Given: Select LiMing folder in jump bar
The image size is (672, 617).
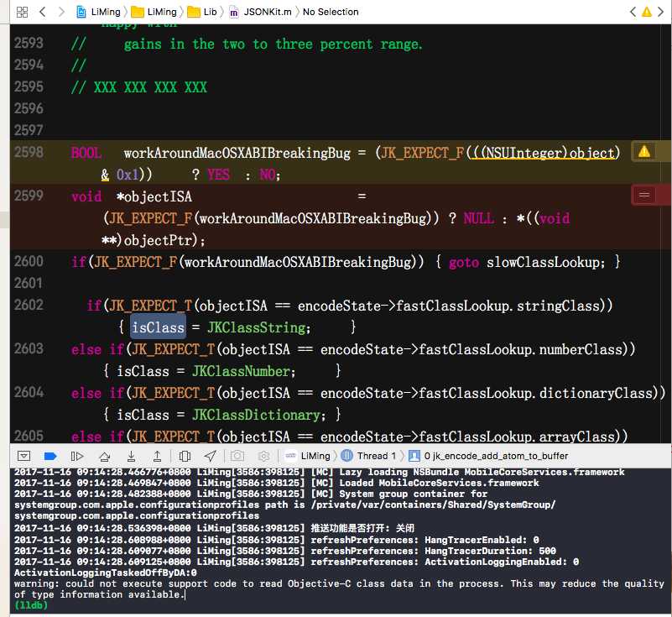Looking at the screenshot, I should click(154, 12).
